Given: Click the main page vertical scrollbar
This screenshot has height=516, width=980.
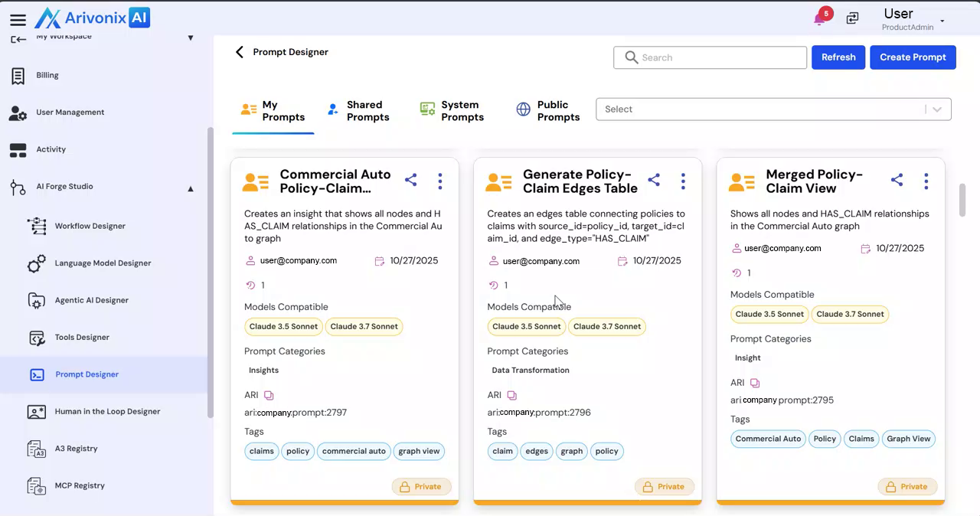Looking at the screenshot, I should click(x=962, y=199).
